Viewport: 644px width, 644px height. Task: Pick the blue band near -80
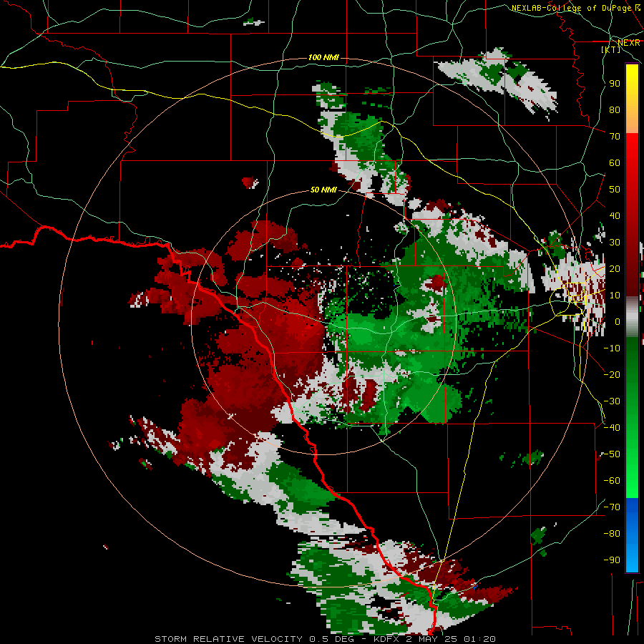point(632,534)
